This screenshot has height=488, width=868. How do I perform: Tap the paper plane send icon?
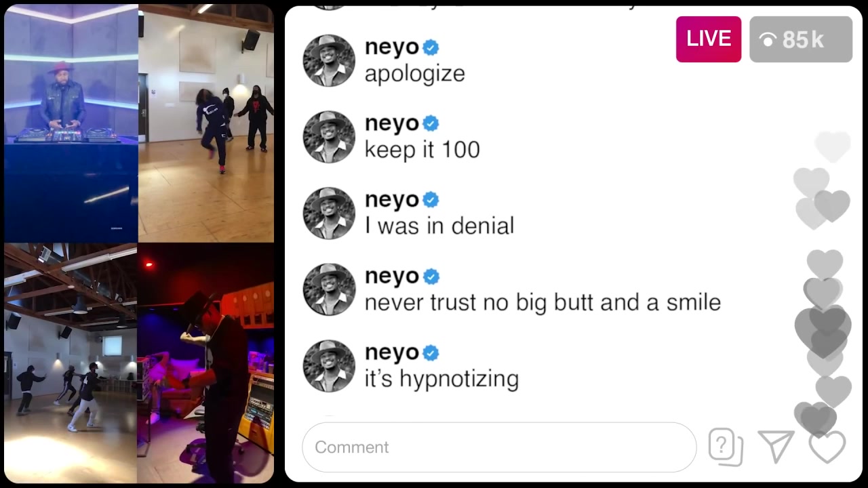point(776,447)
